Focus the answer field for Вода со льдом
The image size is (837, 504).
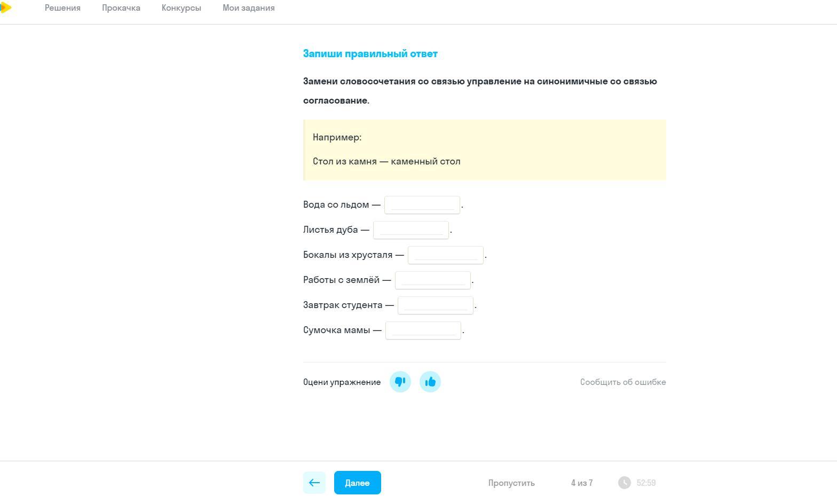(422, 205)
